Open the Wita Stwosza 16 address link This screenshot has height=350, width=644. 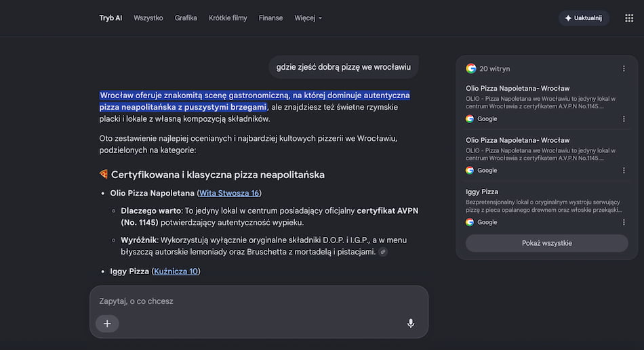(229, 193)
